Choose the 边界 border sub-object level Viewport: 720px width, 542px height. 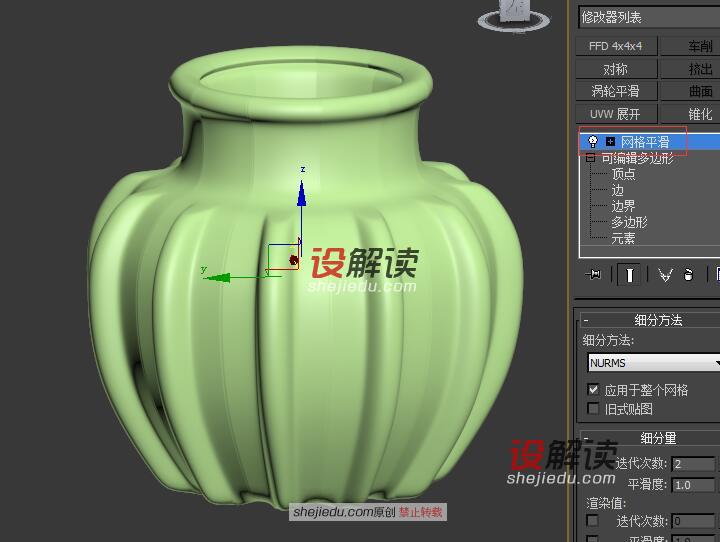point(623,206)
